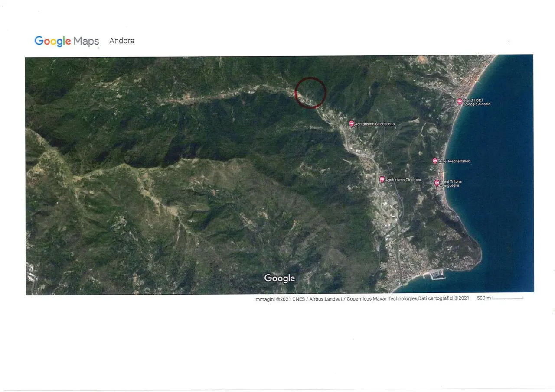555x392 pixels.
Task: Select the Hotel Mediterraneo map pin
Action: (x=435, y=161)
